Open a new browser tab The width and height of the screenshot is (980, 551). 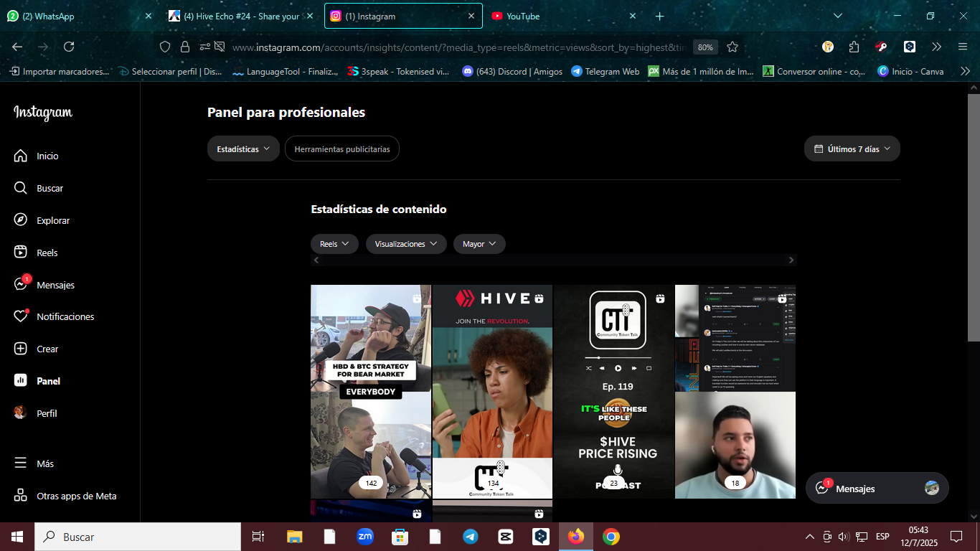point(660,16)
